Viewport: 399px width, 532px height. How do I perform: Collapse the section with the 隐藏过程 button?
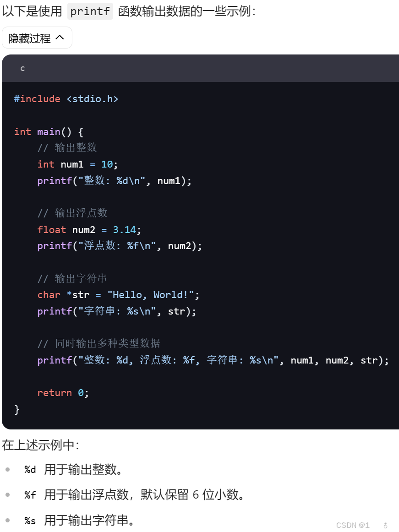37,38
